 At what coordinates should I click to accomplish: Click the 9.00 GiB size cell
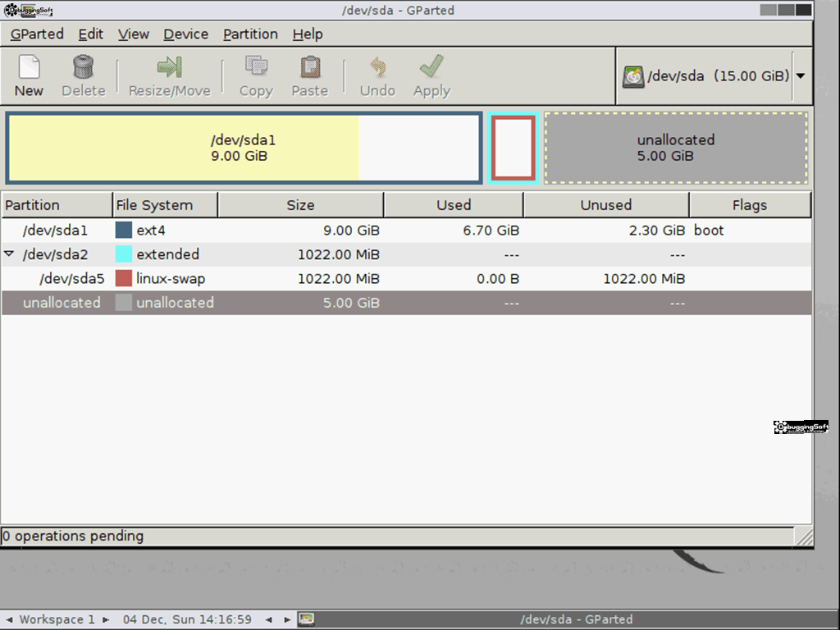[x=351, y=231]
